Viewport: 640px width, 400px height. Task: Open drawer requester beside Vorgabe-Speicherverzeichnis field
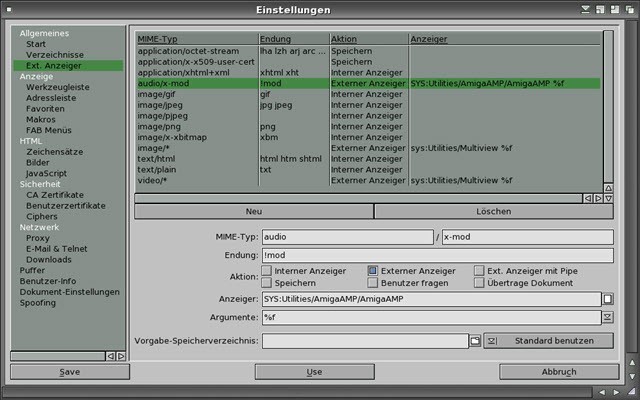(x=475, y=341)
